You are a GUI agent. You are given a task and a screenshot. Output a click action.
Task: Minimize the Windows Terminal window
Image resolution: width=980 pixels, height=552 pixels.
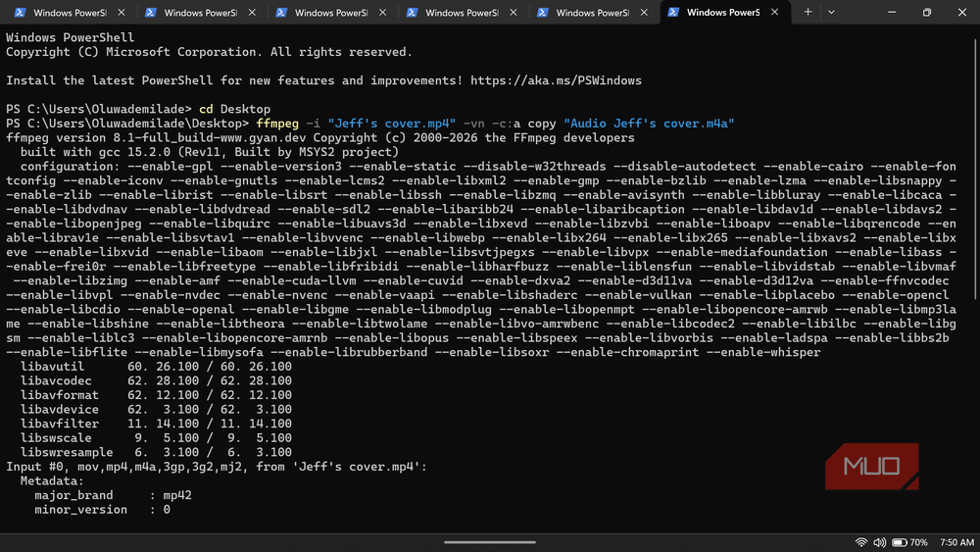pyautogui.click(x=892, y=12)
